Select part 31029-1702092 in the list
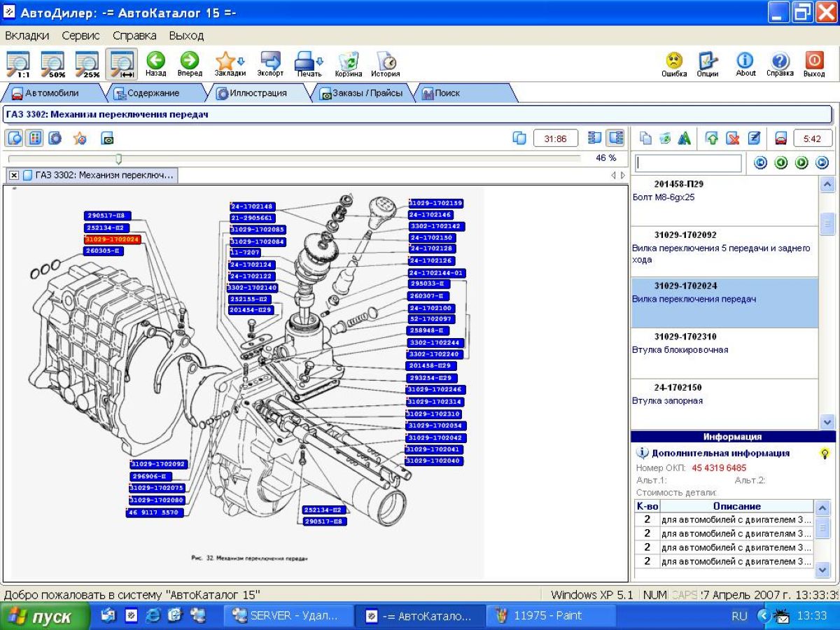The width and height of the screenshot is (840, 630). coord(724,252)
